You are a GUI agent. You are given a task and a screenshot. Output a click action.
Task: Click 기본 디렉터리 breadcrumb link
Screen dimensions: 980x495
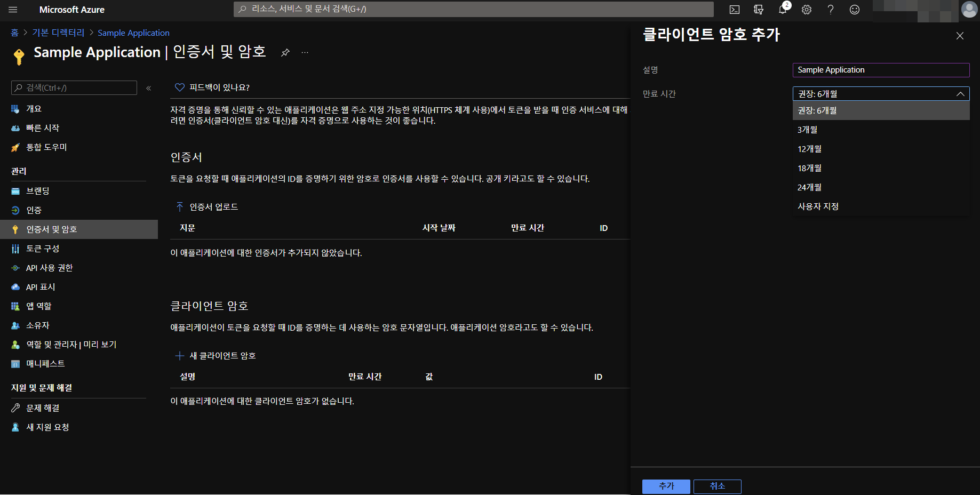(58, 33)
